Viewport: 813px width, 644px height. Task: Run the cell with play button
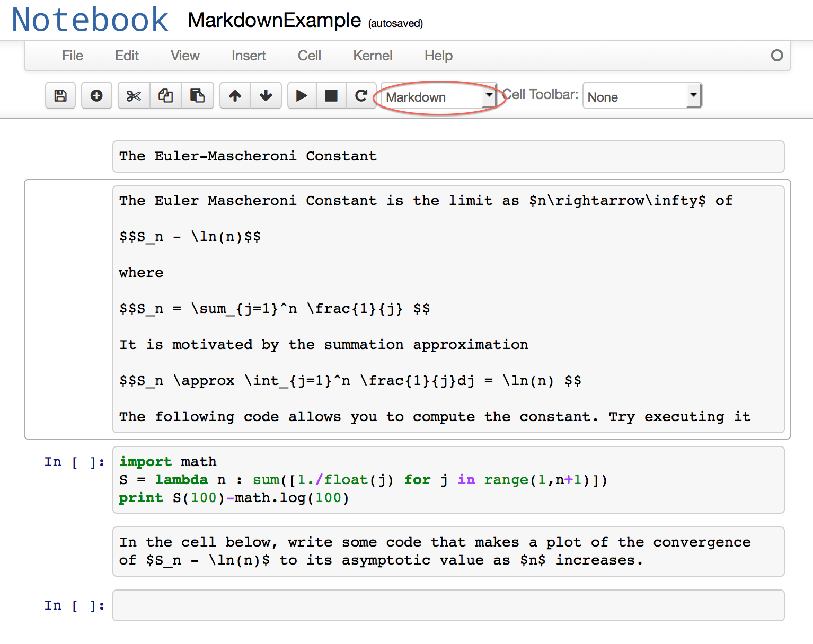pyautogui.click(x=302, y=96)
